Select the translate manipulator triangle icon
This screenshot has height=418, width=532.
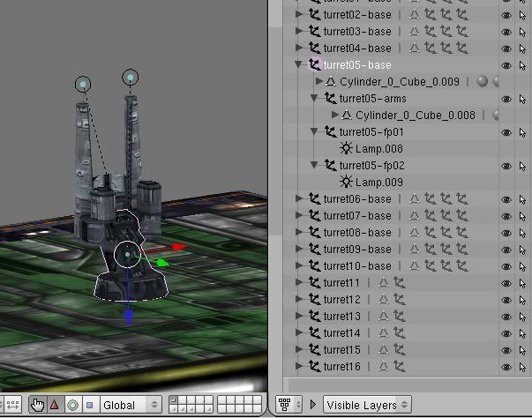(54, 405)
